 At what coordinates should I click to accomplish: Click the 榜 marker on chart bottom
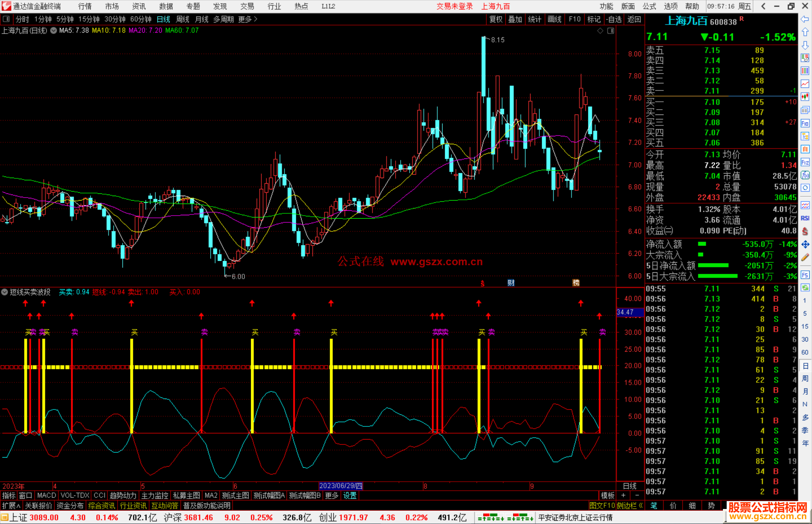[x=576, y=283]
